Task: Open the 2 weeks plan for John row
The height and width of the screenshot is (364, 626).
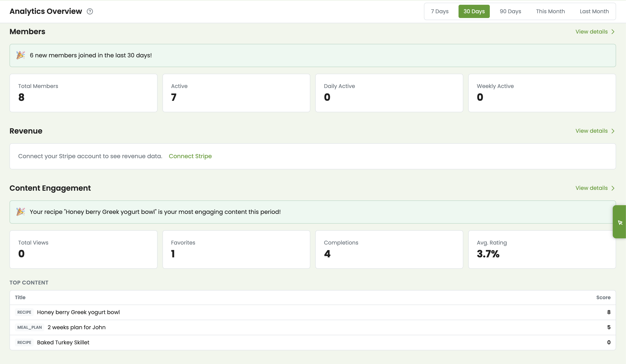Action: [313, 328]
